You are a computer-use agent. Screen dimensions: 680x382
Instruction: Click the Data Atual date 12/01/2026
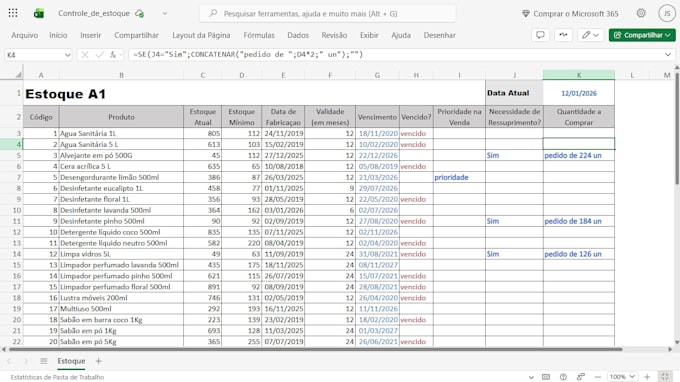click(x=579, y=93)
